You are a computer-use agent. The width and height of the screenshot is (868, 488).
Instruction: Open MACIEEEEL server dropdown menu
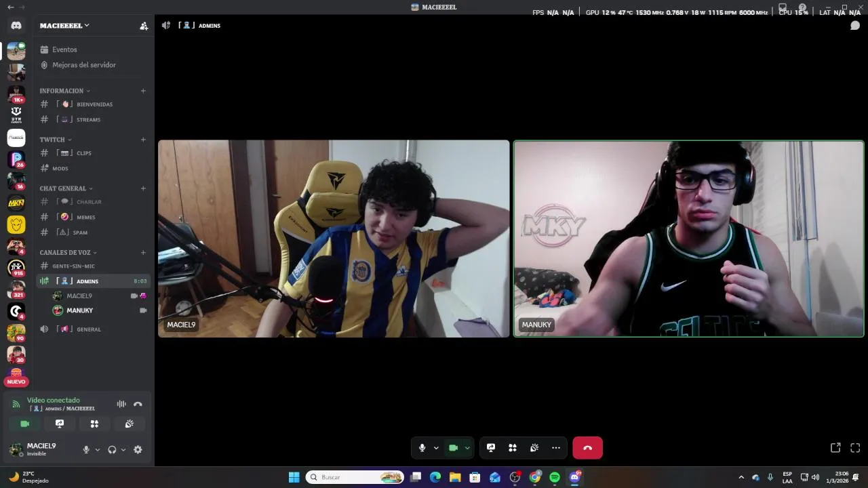64,26
